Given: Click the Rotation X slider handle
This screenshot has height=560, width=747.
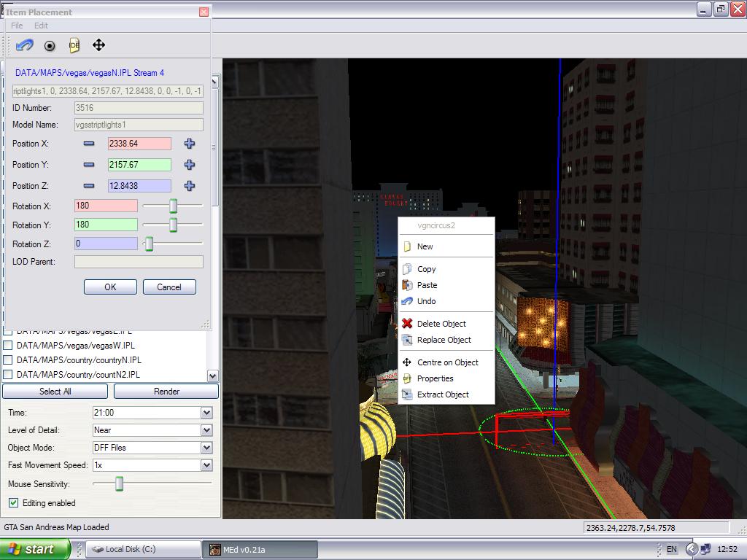Looking at the screenshot, I should click(x=174, y=206).
